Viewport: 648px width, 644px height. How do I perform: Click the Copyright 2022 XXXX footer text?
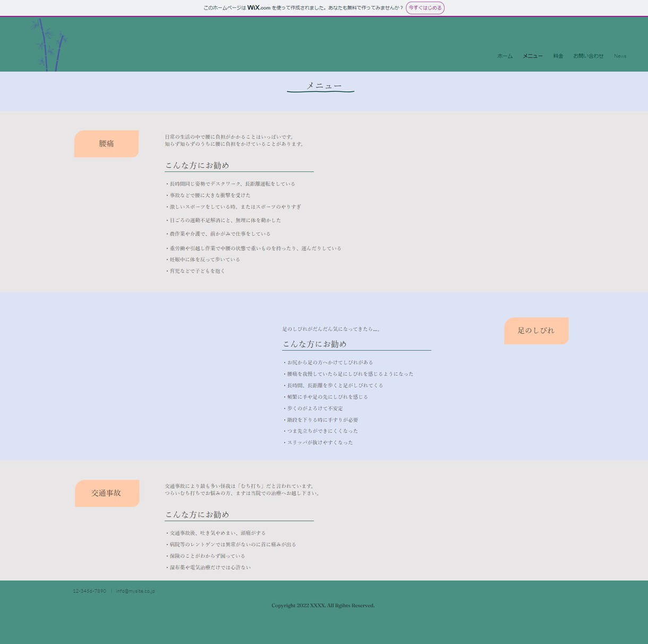[323, 606]
